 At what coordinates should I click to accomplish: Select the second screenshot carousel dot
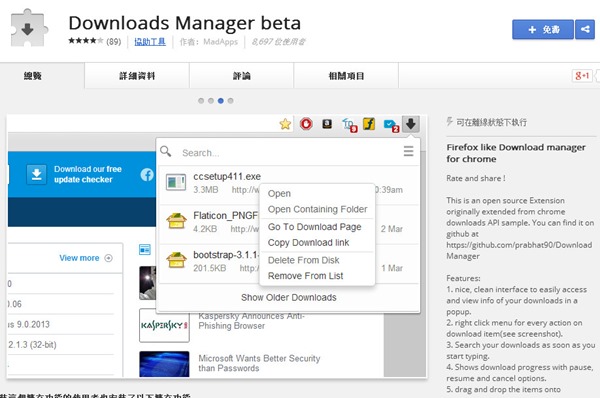click(x=211, y=101)
